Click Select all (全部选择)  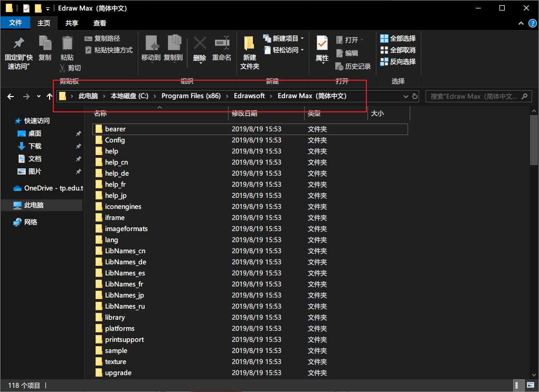tap(398, 39)
